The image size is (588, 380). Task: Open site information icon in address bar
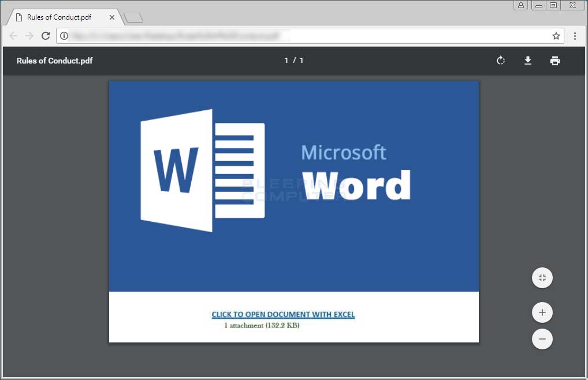[64, 36]
